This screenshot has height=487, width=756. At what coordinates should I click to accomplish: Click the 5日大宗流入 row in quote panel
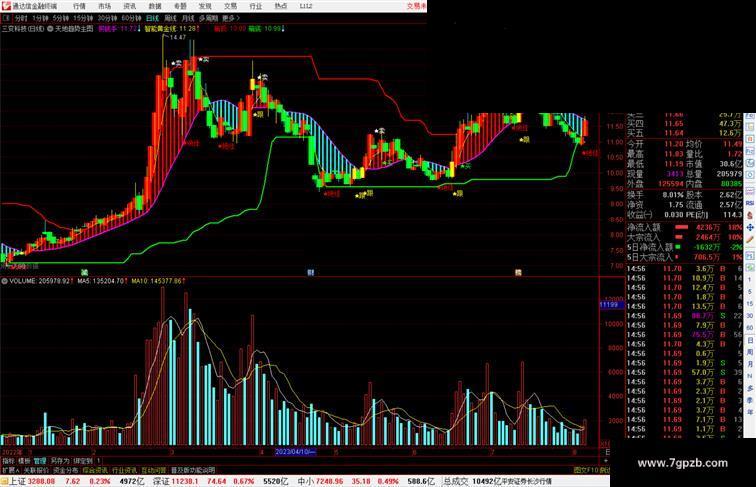click(684, 257)
